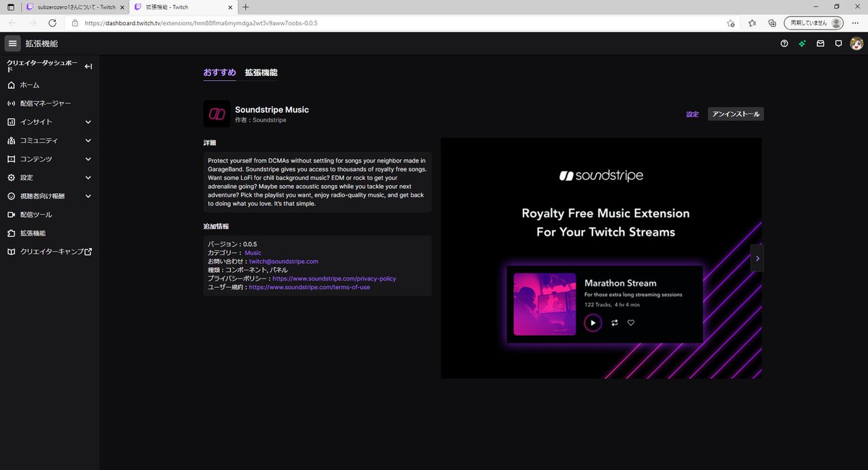Image resolution: width=868 pixels, height=470 pixels.
Task: Advance to next screenshot with arrow
Action: click(757, 258)
